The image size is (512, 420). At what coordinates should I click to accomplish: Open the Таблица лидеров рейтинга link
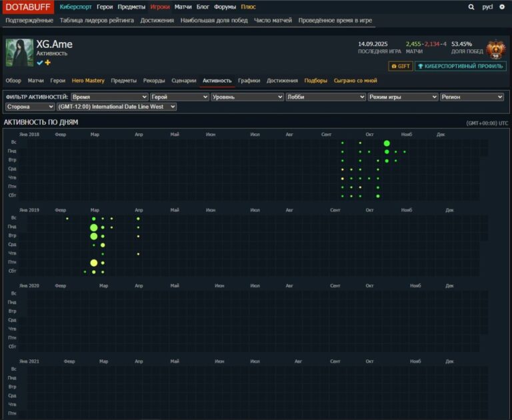pyautogui.click(x=97, y=20)
